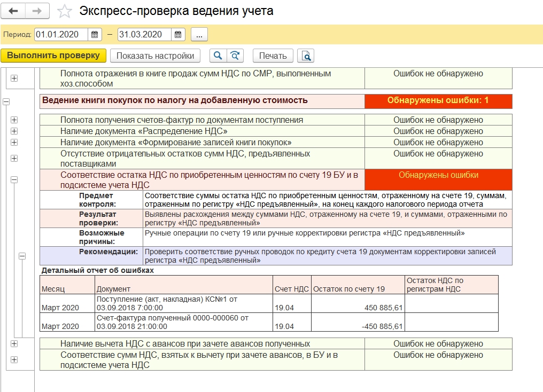This screenshot has width=543, height=392.
Task: Expand Наличие документа «Распределение НДС» row
Action: [14, 131]
